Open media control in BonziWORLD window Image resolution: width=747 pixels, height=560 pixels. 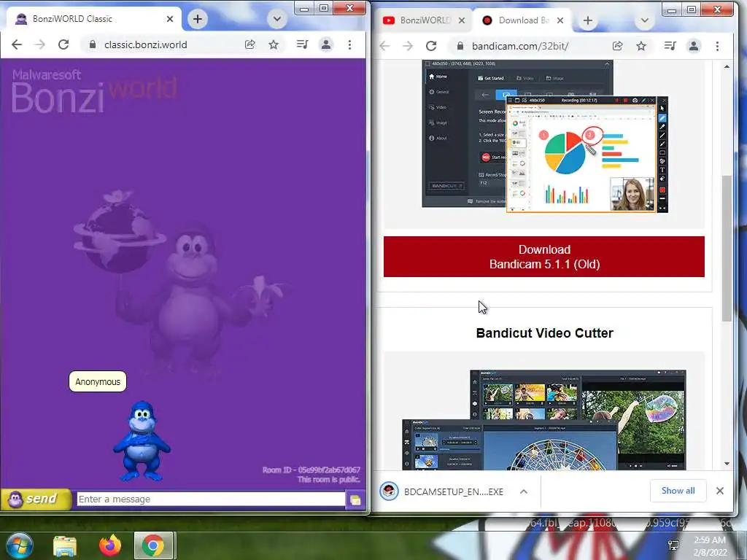pos(302,44)
